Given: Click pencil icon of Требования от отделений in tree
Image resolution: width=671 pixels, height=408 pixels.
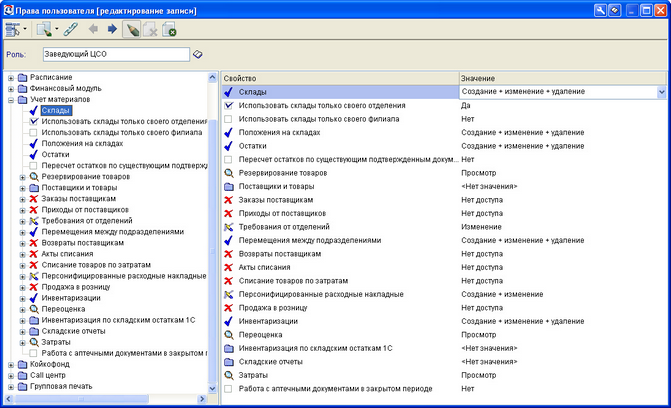Looking at the screenshot, I should (x=34, y=221).
